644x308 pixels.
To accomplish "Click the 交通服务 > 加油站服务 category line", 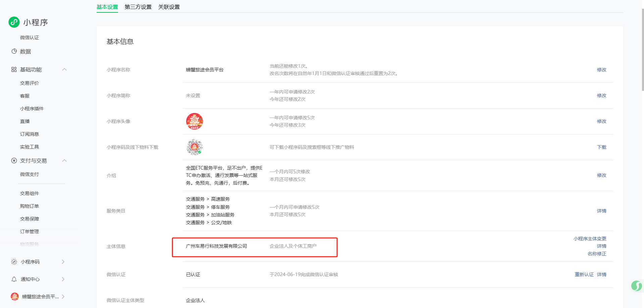I will (210, 215).
